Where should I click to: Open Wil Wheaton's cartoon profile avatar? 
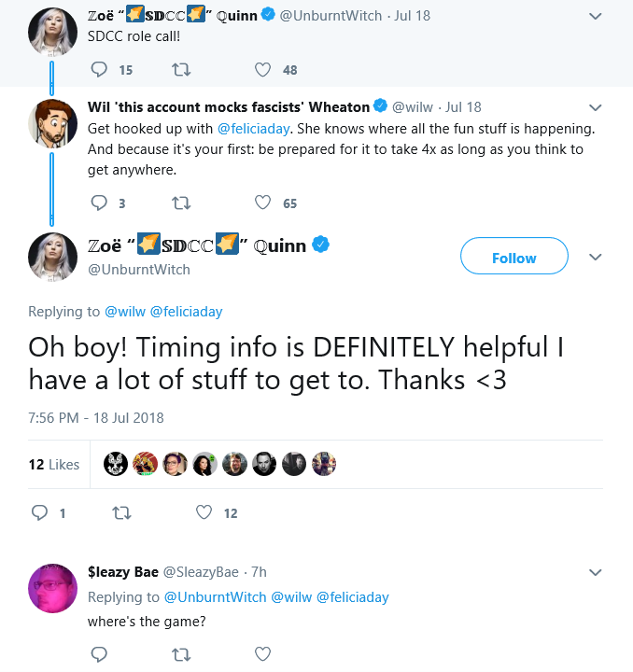(52, 123)
